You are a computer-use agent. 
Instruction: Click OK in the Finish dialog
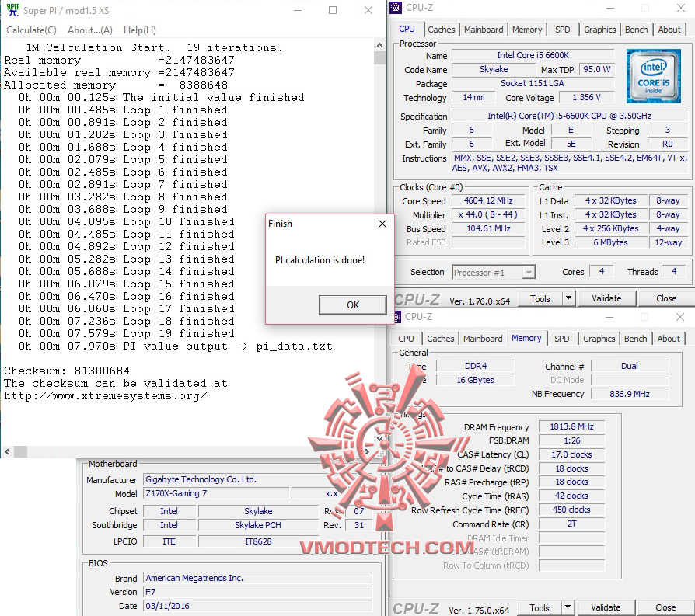353,305
